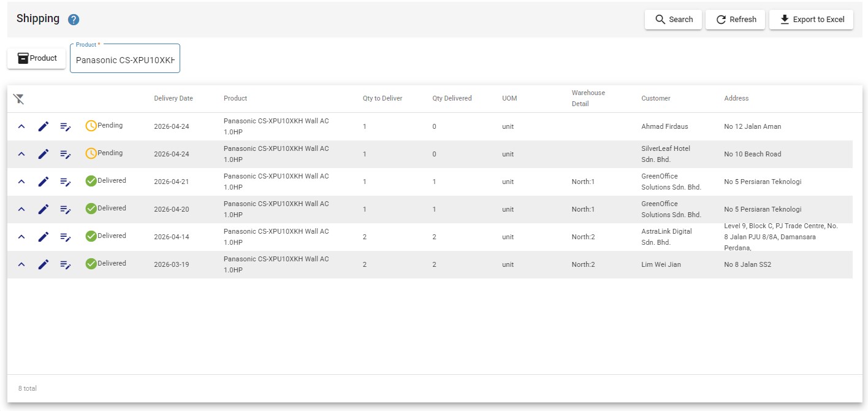Click the UOM column header

click(509, 99)
